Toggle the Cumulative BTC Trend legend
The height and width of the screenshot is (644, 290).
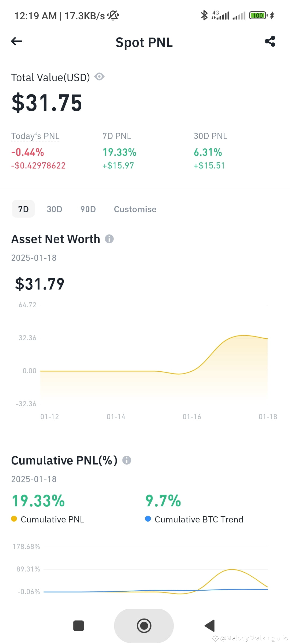pyautogui.click(x=194, y=519)
